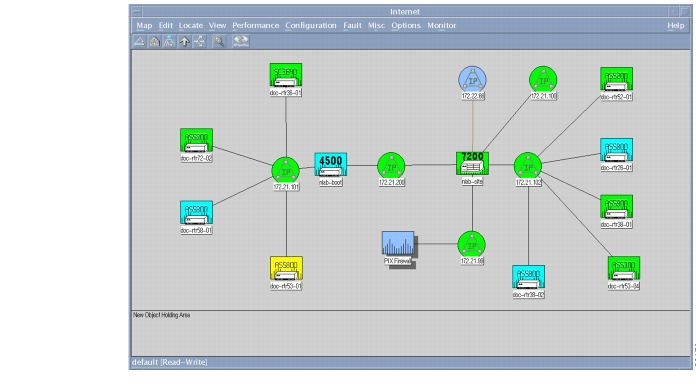Select the blue 172.22.66 network symbol

click(x=472, y=80)
